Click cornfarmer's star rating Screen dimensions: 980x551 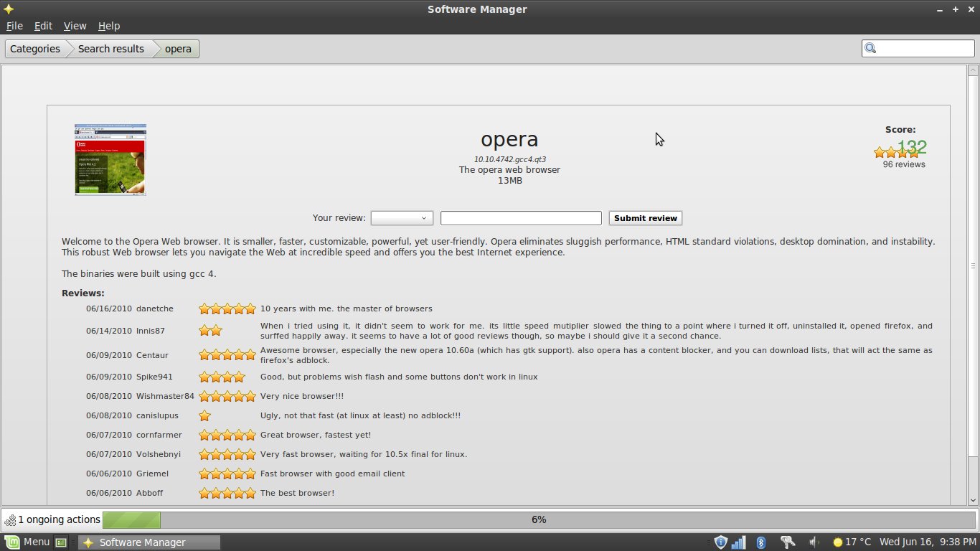tap(227, 435)
